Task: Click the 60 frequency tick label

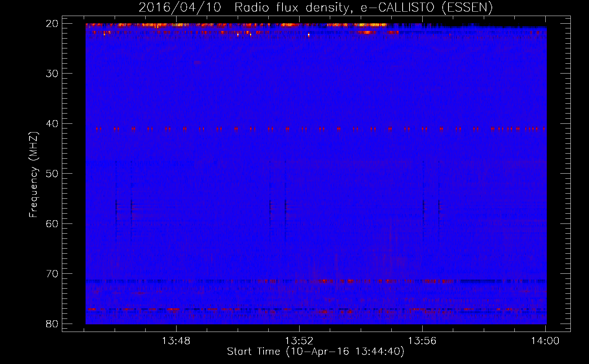Action: (52, 223)
